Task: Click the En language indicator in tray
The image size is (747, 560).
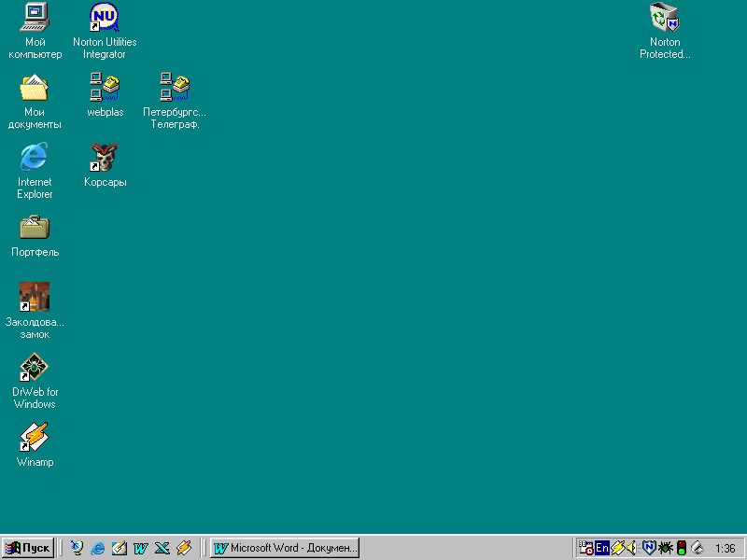Action: [602, 548]
